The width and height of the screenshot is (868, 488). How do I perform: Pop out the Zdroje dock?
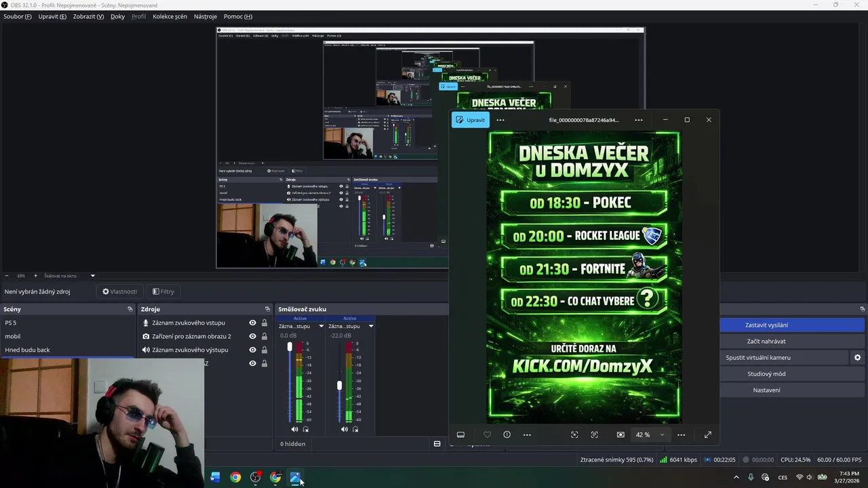(x=268, y=309)
